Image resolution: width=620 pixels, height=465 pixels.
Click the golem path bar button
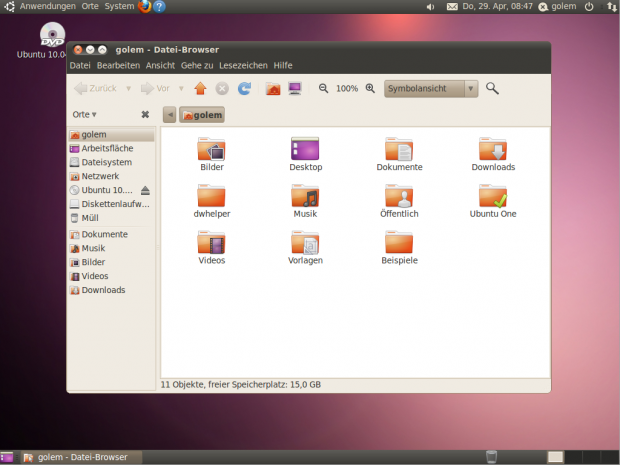[x=202, y=115]
